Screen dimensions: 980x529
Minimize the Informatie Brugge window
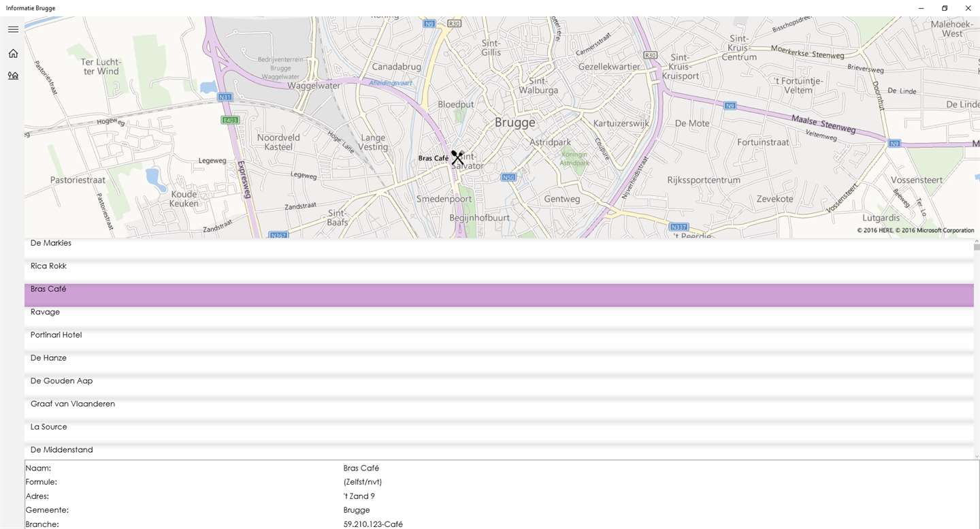coord(921,8)
